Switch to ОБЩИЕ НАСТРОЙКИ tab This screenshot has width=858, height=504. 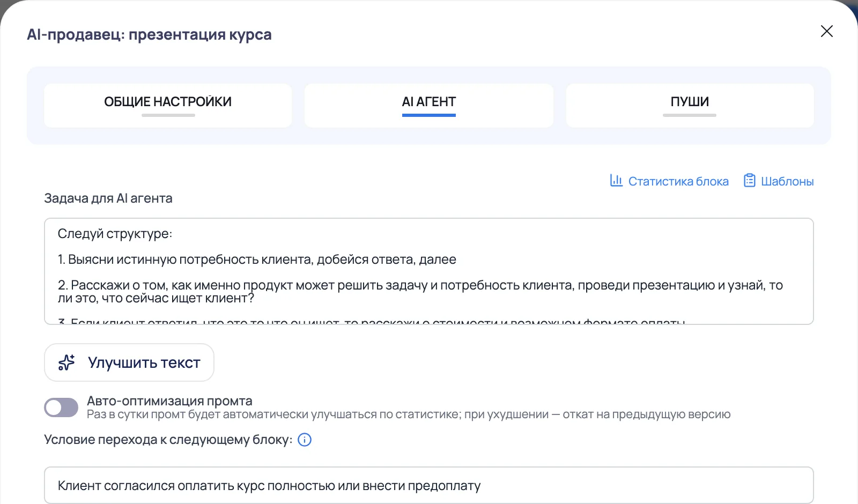pos(168,105)
